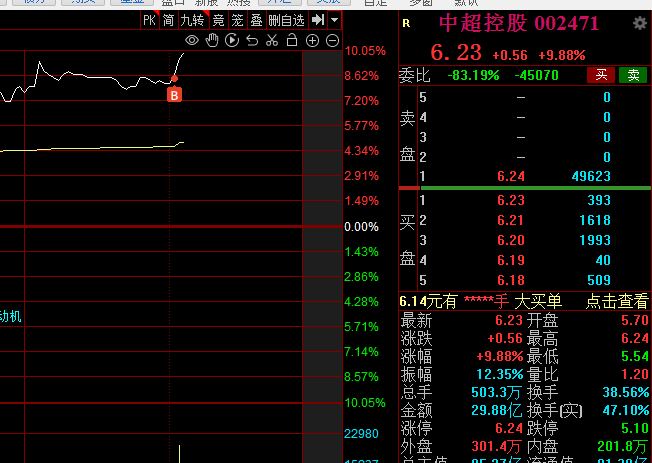Screen dimensions: 652x463
Task: Toggle the eye visibility icon above chart
Action: pyautogui.click(x=192, y=40)
